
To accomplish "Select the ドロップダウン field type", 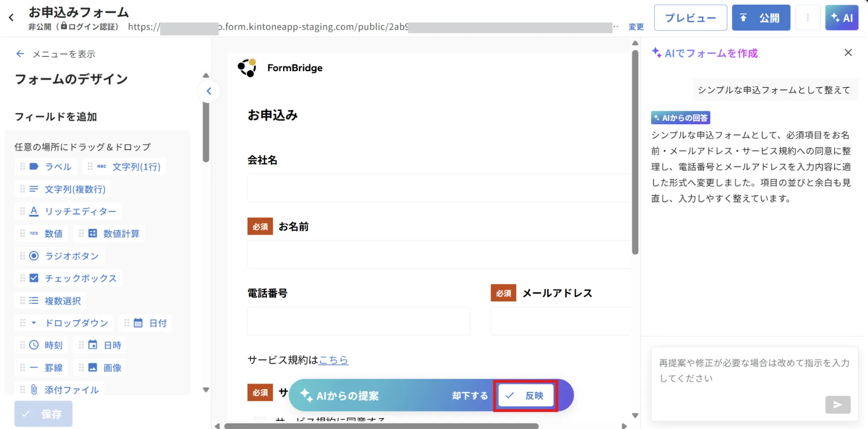I will pos(64,323).
